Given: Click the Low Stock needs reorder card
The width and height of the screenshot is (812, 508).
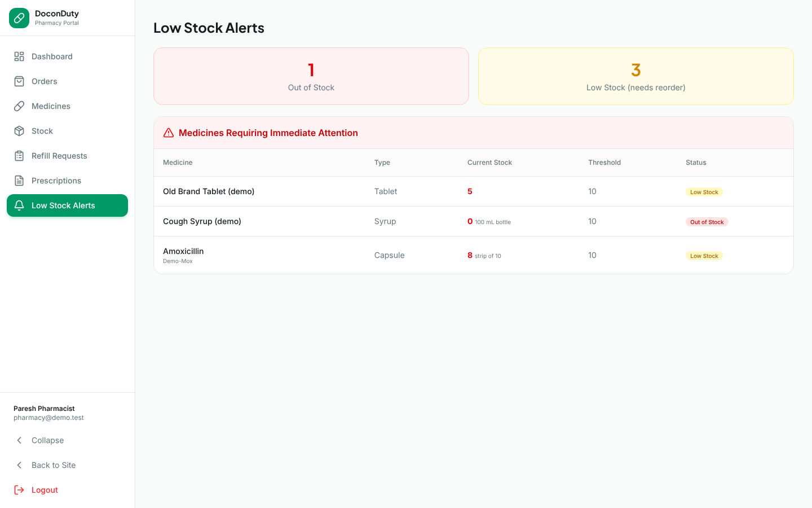Looking at the screenshot, I should [636, 76].
